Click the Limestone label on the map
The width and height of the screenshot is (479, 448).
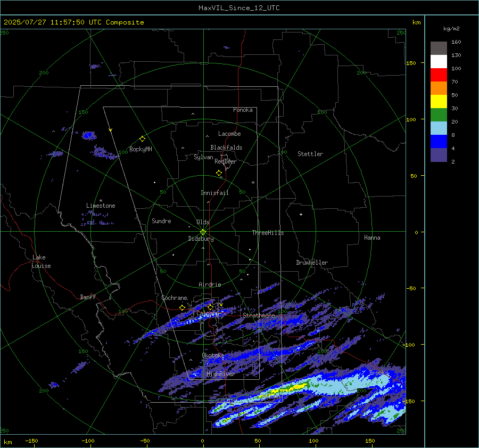point(101,206)
